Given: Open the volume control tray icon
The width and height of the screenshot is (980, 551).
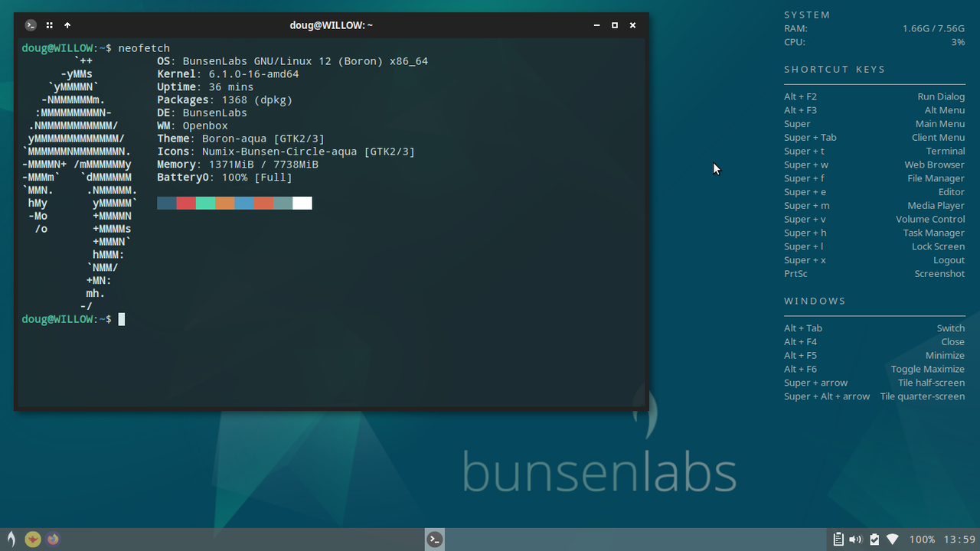Looking at the screenshot, I should pos(856,540).
